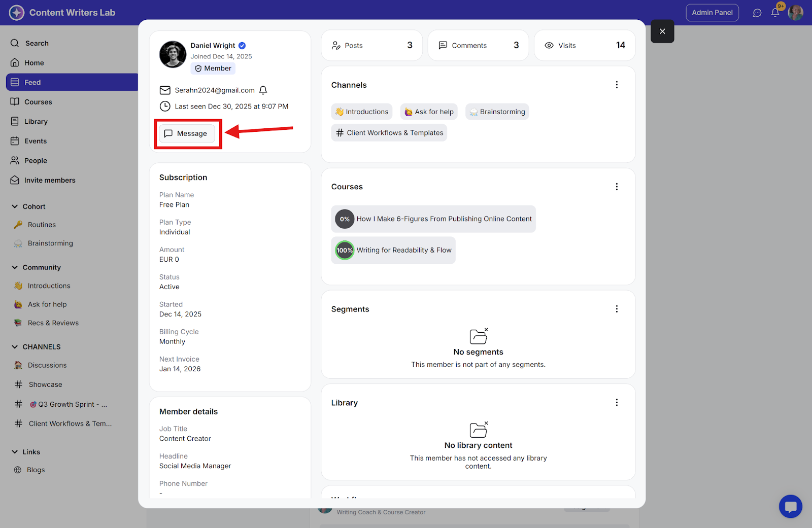
Task: Open Q3 Growth Sprint channel in sidebar
Action: click(x=69, y=404)
